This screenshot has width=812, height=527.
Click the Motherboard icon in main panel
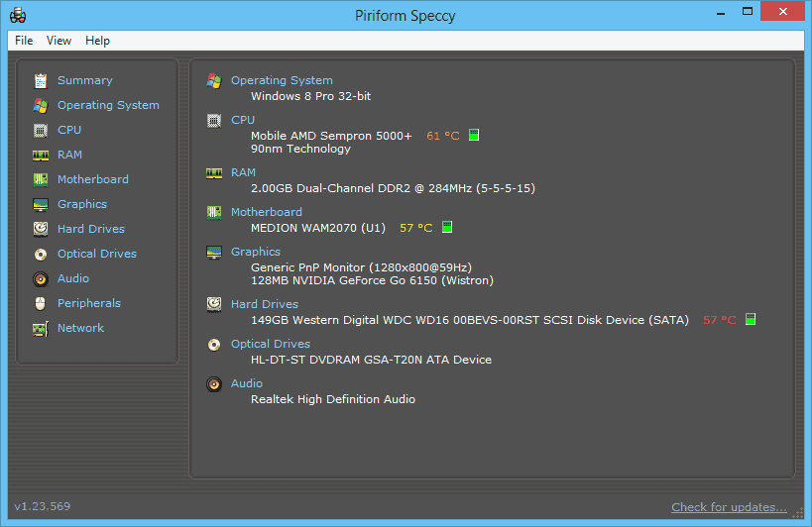(214, 213)
